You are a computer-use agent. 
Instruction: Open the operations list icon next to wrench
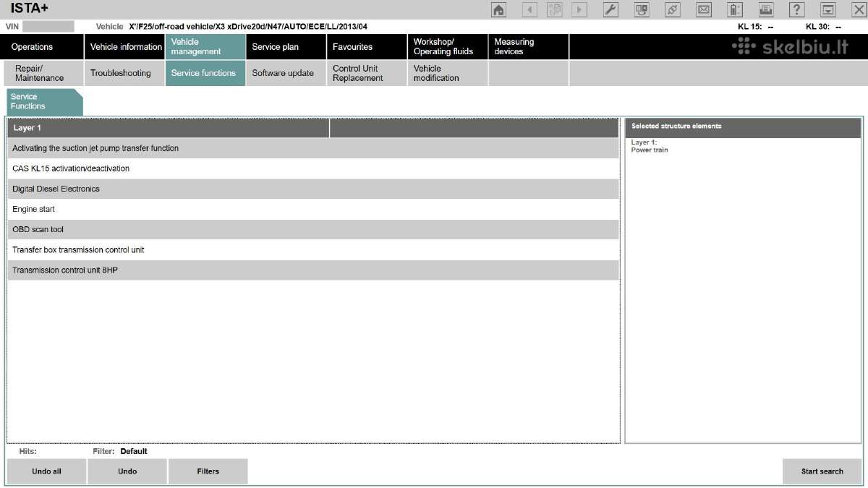point(642,9)
